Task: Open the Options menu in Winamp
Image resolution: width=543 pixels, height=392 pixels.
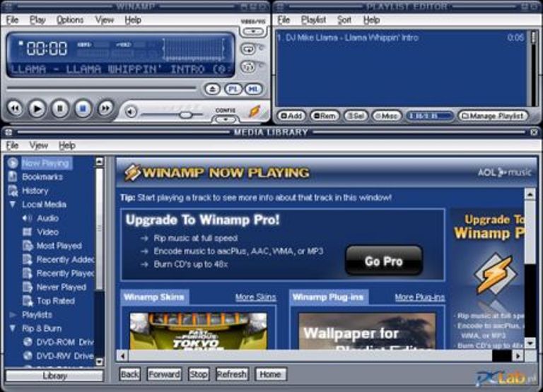Action: [x=70, y=20]
